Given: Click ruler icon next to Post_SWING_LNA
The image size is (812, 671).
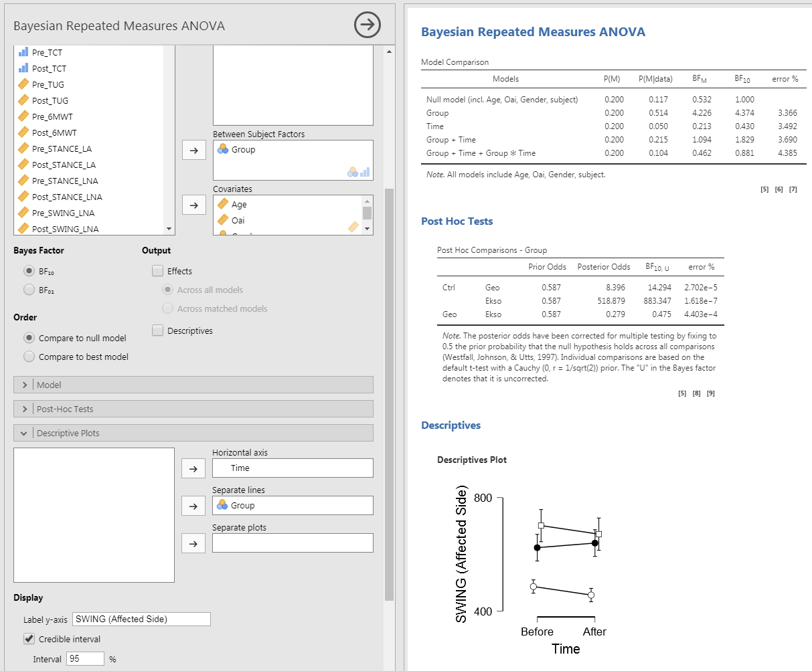Looking at the screenshot, I should pyautogui.click(x=23, y=229).
